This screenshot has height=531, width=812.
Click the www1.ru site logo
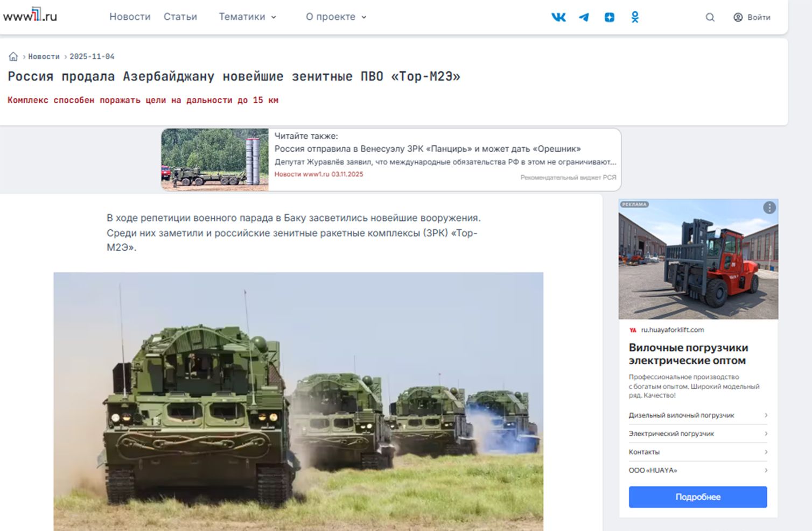tap(30, 16)
